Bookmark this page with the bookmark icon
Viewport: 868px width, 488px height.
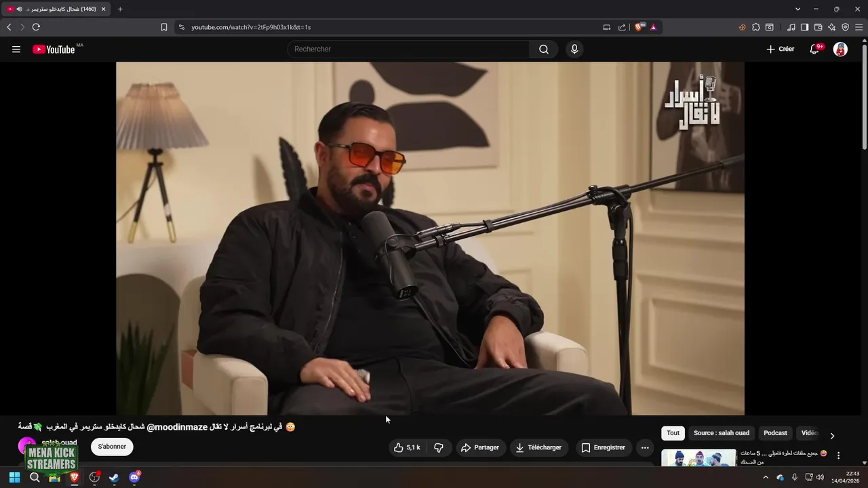[164, 27]
